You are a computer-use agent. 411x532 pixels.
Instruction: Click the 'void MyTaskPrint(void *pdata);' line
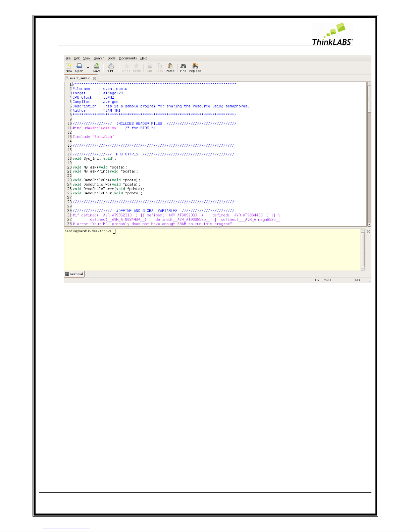(105, 172)
